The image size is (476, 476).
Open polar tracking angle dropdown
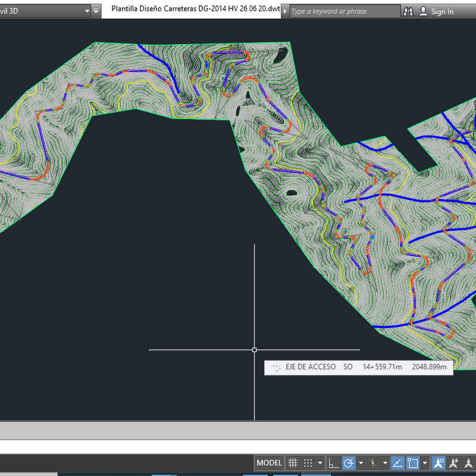pos(361,463)
